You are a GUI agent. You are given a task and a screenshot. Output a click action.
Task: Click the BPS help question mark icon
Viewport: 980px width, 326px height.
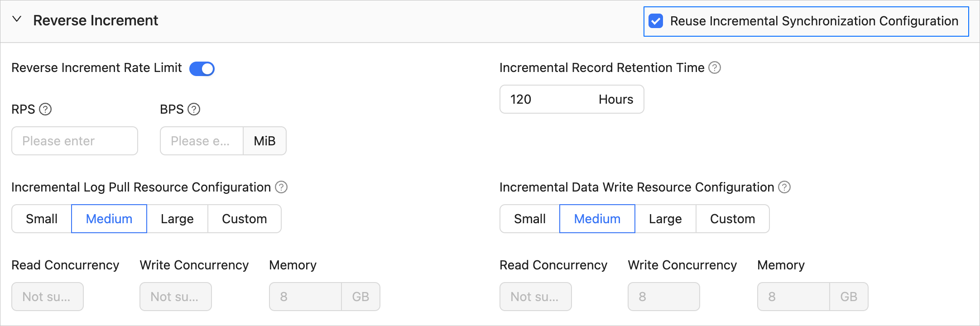[x=194, y=109]
